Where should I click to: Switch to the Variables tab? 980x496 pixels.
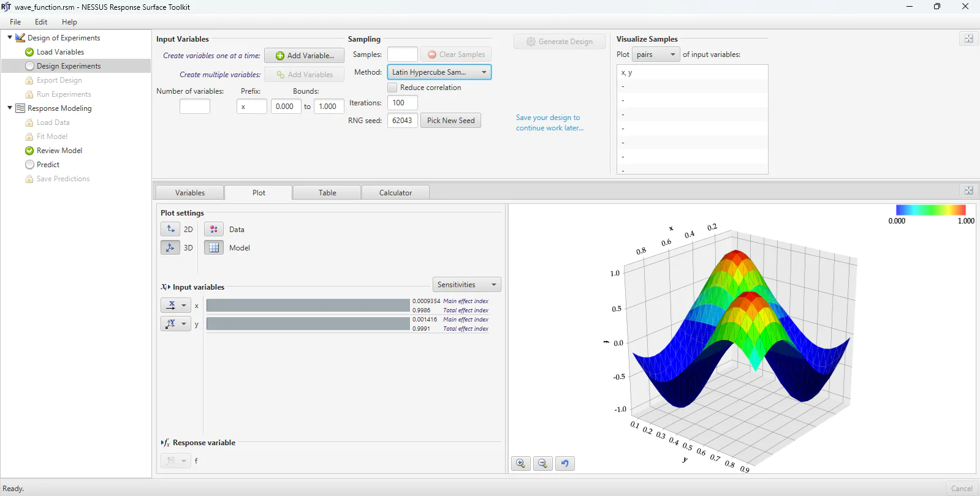click(x=190, y=193)
